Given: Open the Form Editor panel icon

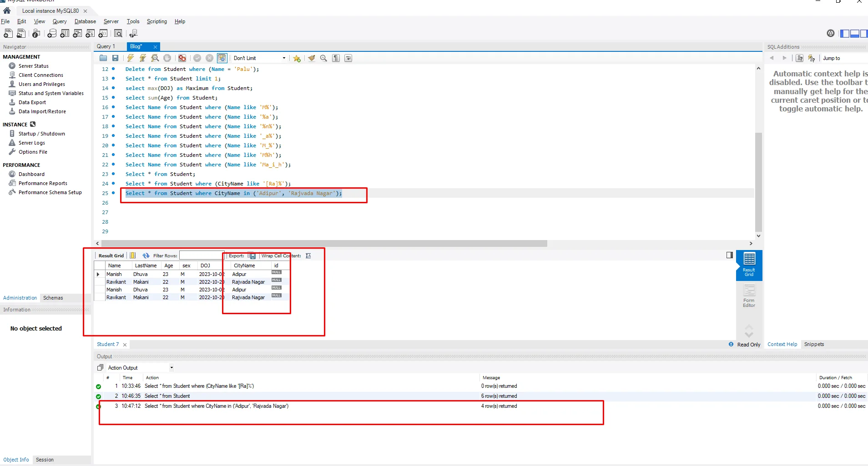Looking at the screenshot, I should click(749, 296).
